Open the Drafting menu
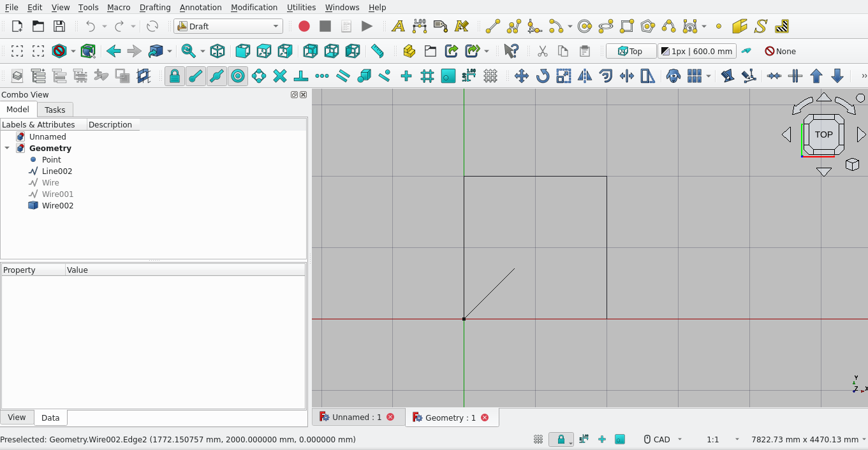This screenshot has width=868, height=450. click(155, 7)
